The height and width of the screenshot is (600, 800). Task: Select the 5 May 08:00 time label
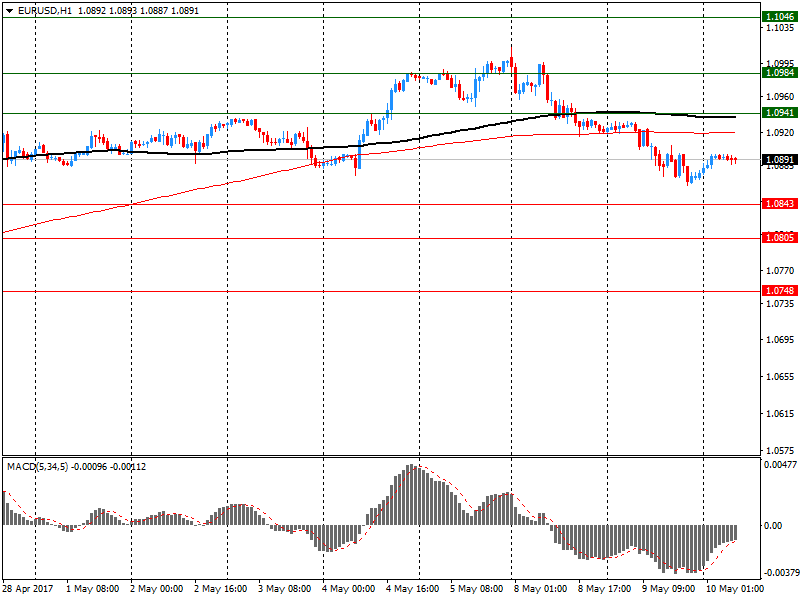point(477,589)
